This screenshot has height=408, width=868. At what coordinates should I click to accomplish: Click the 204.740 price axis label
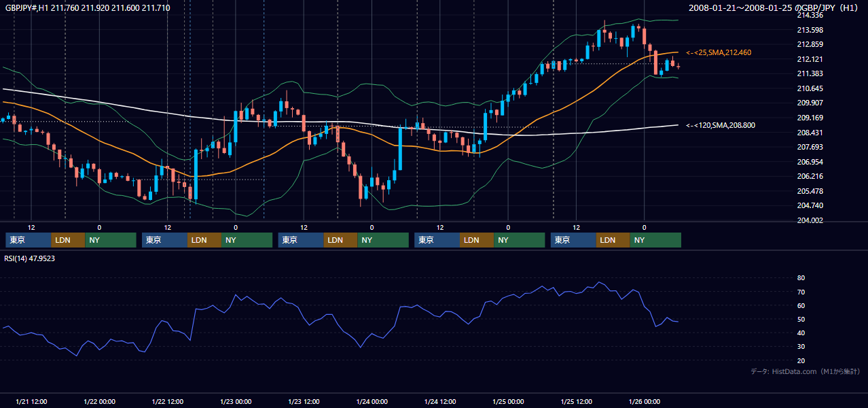click(x=810, y=205)
